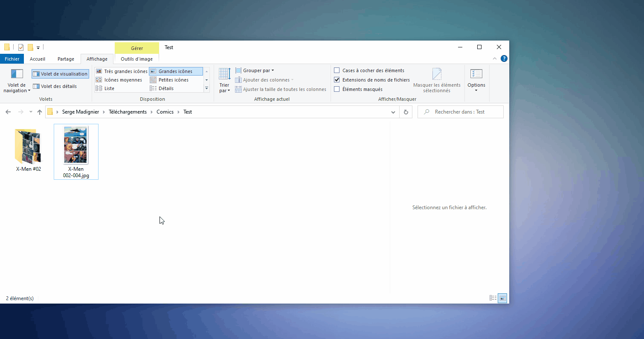Image resolution: width=644 pixels, height=339 pixels.
Task: Toggle Volet des détails pane
Action: (x=55, y=86)
